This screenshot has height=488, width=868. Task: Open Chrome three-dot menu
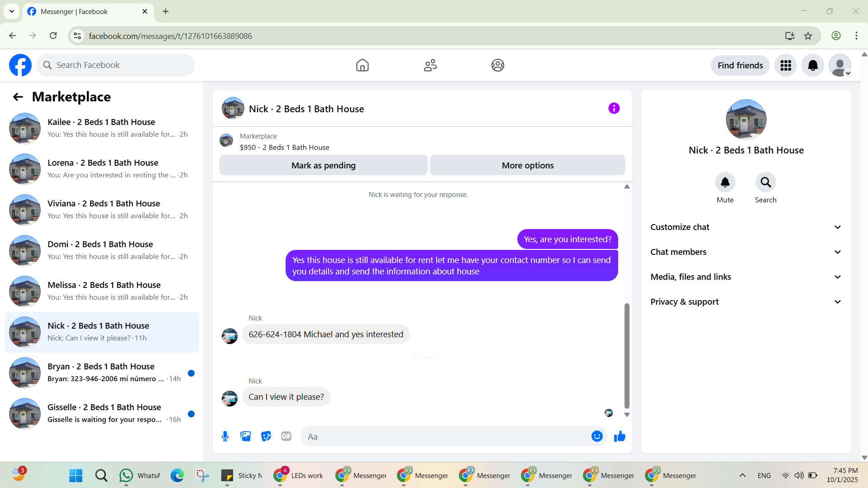(x=856, y=36)
